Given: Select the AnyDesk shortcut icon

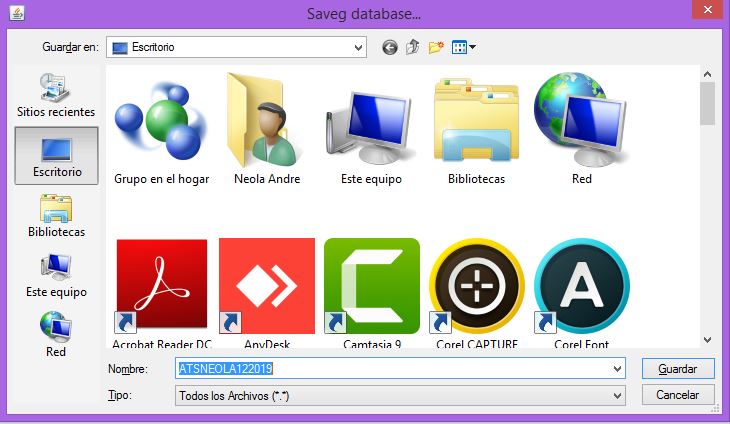Looking at the screenshot, I should [267, 286].
